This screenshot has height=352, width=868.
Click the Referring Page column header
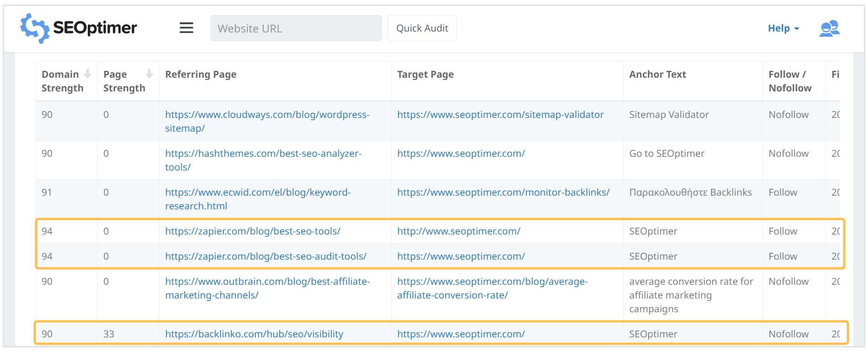click(x=201, y=75)
